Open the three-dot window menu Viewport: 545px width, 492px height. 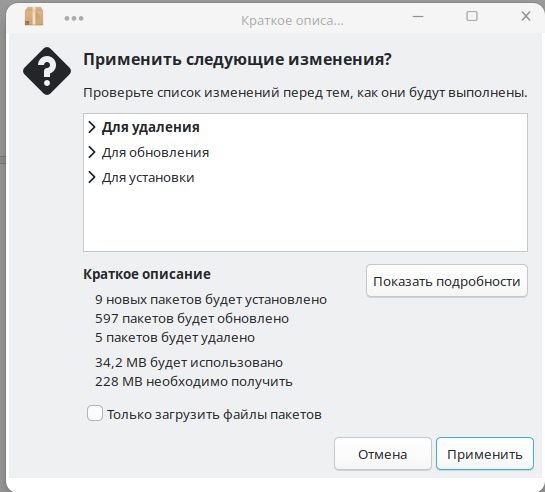coord(74,18)
